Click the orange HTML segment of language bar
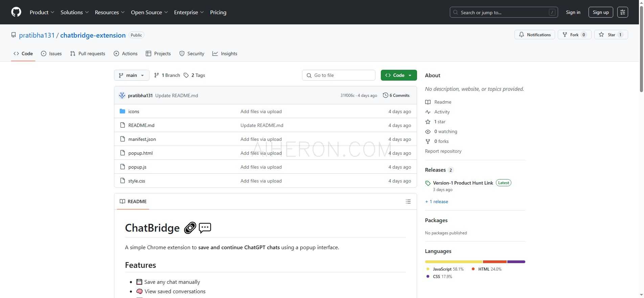 point(495,262)
